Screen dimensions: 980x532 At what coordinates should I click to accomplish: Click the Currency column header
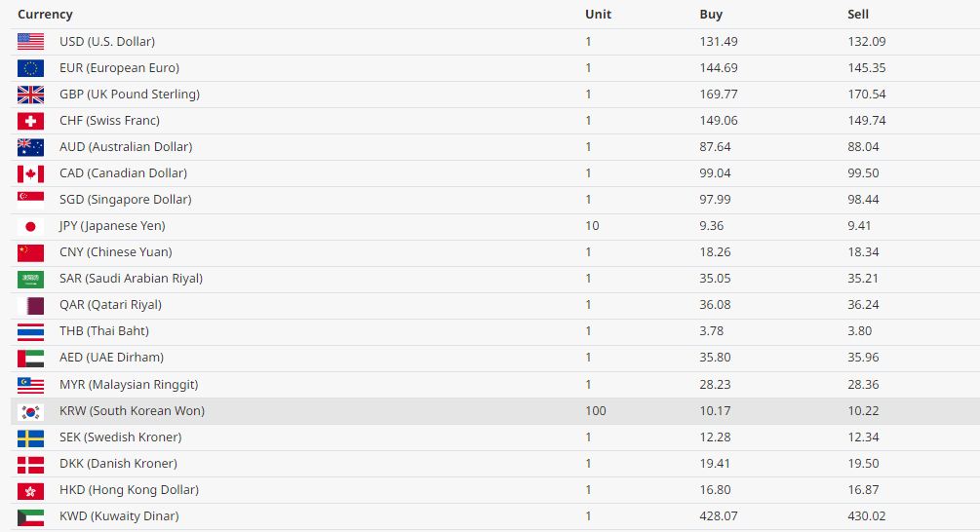point(45,15)
